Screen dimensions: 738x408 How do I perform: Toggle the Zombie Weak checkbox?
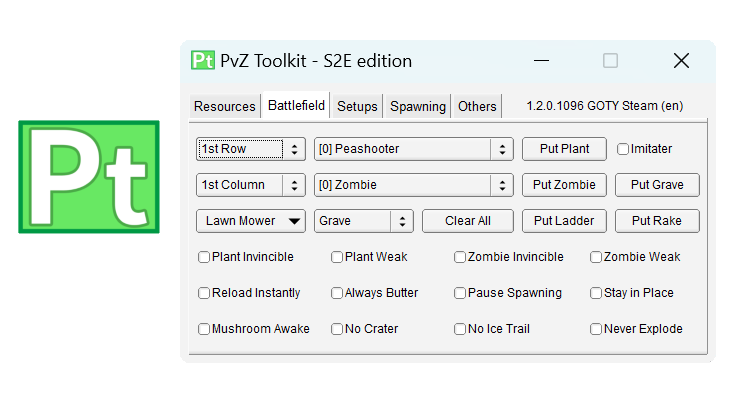coord(596,257)
